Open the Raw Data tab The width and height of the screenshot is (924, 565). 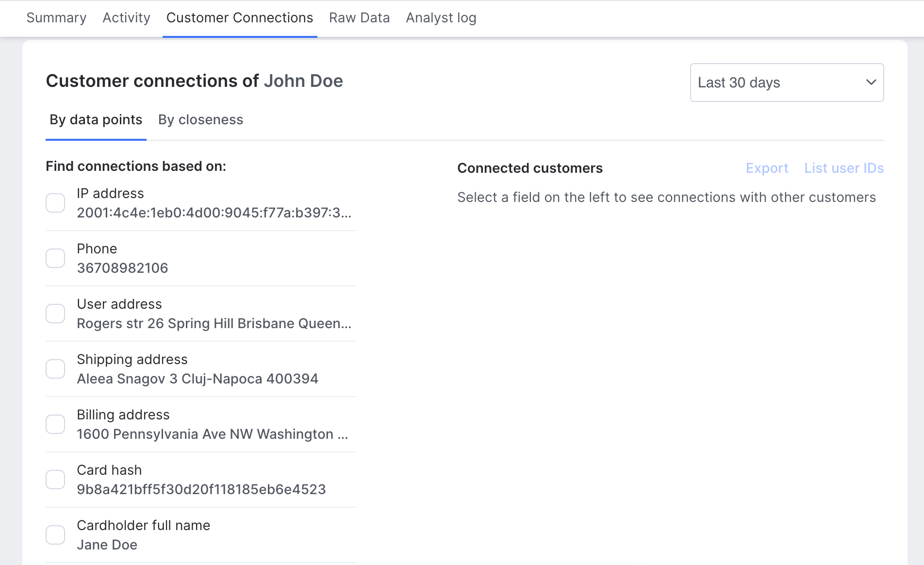[x=360, y=17]
